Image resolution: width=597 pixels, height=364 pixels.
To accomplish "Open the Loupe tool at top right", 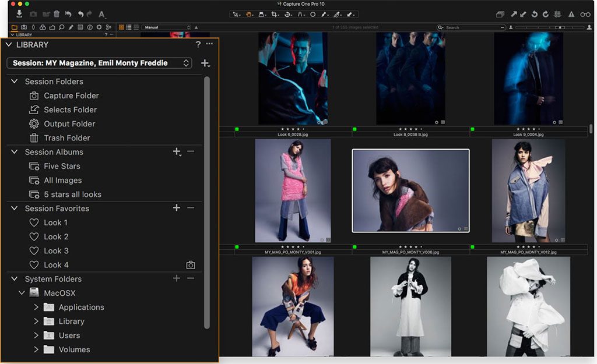I will (585, 14).
